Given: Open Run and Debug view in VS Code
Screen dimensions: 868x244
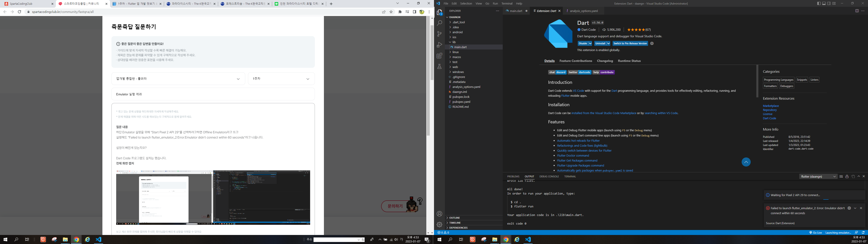Looking at the screenshot, I should [439, 45].
